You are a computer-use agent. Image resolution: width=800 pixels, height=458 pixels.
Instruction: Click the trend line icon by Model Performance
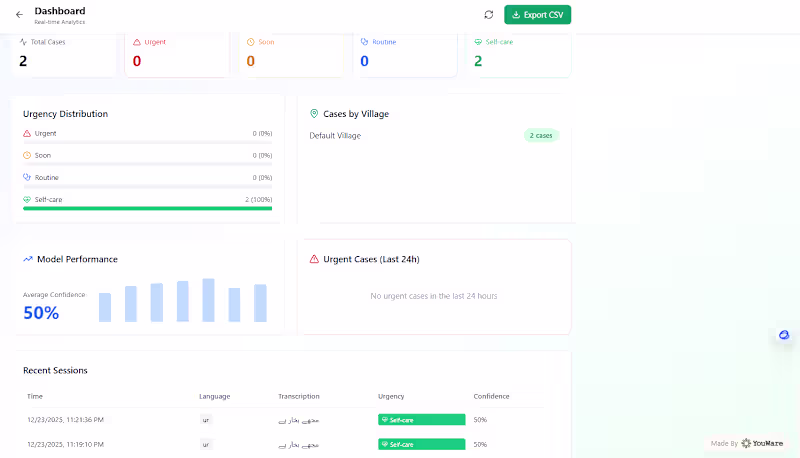(28, 259)
